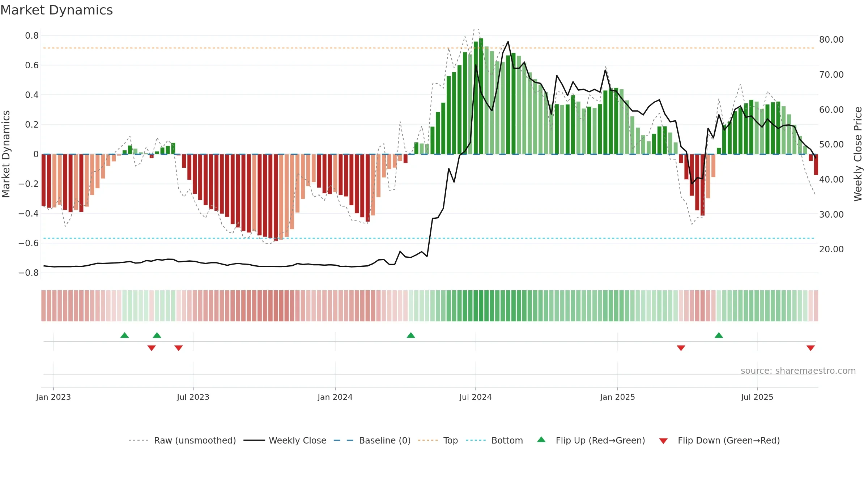Toggle the Flip Down (Green→Red) legend entry
Screen dimensions: 868x488
pyautogui.click(x=719, y=440)
